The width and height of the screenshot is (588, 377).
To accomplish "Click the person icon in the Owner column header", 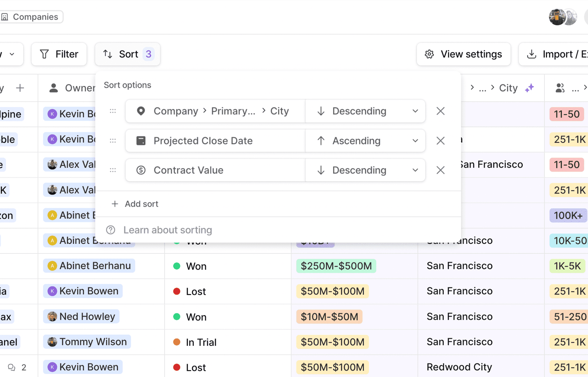I will click(53, 88).
